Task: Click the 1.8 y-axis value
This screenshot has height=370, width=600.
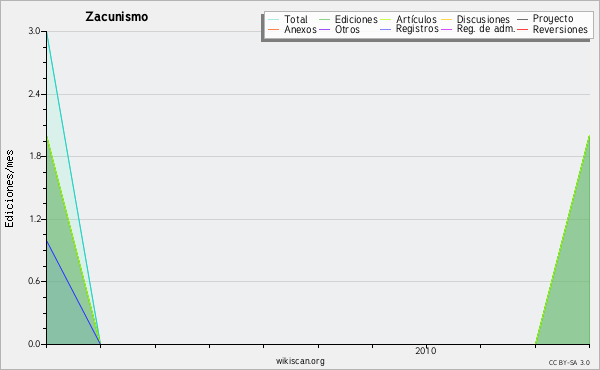Action: coord(35,156)
